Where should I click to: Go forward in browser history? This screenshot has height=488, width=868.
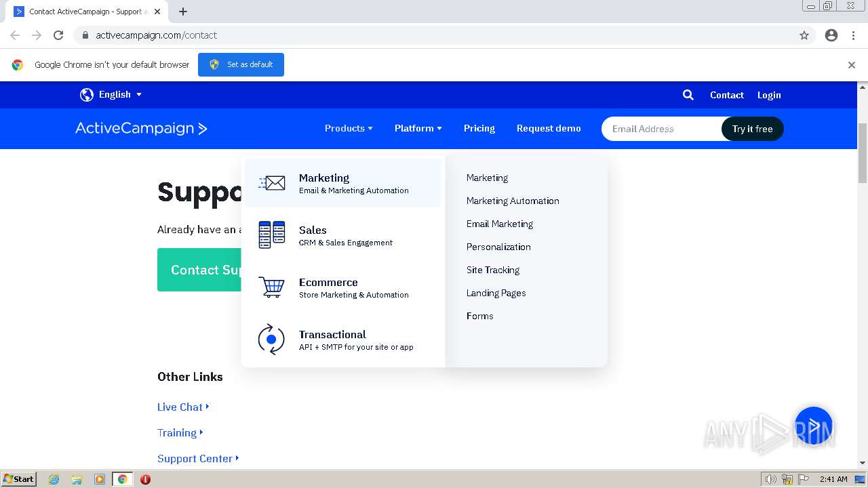pos(37,35)
